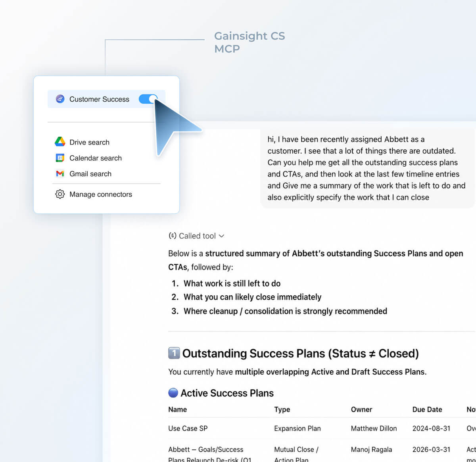Image resolution: width=476 pixels, height=462 pixels.
Task: Click 'Where cleanup / consolidation is strongly recommended'
Action: click(285, 311)
